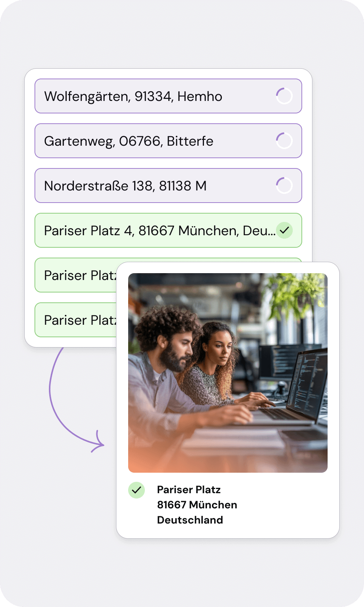Click the laptop screen shown in the photo

tap(307, 383)
